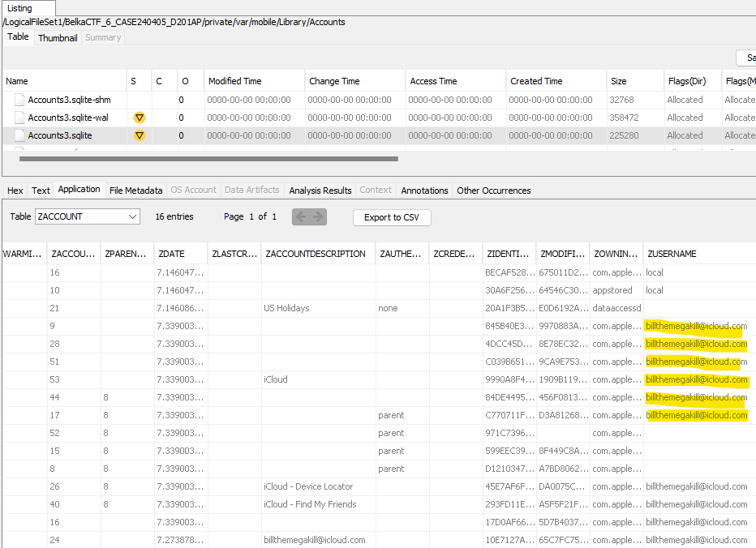Viewport: 756px width, 548px height.
Task: Go to next page with right arrow
Action: coord(318,217)
